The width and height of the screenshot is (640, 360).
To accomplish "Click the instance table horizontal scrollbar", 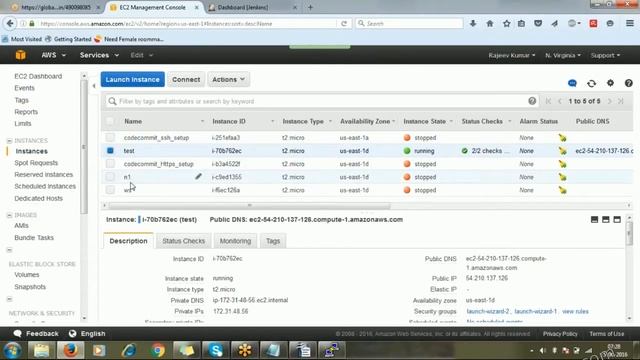I will click(249, 205).
